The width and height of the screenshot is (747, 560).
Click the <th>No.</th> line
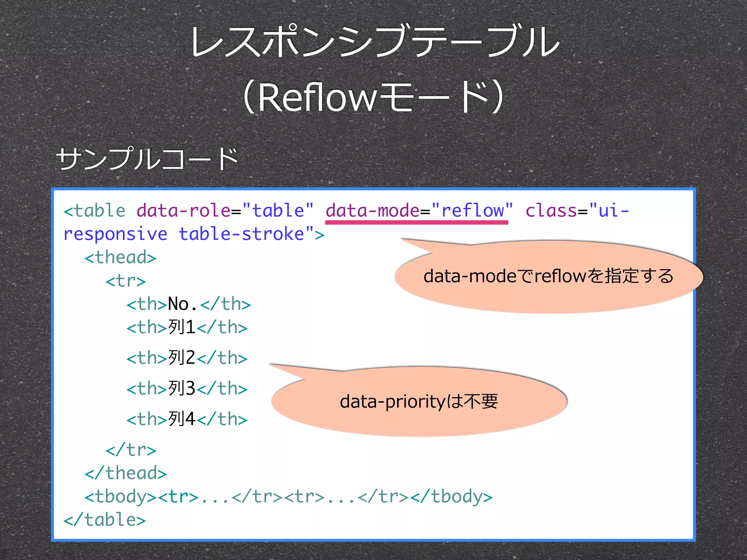[x=189, y=304]
